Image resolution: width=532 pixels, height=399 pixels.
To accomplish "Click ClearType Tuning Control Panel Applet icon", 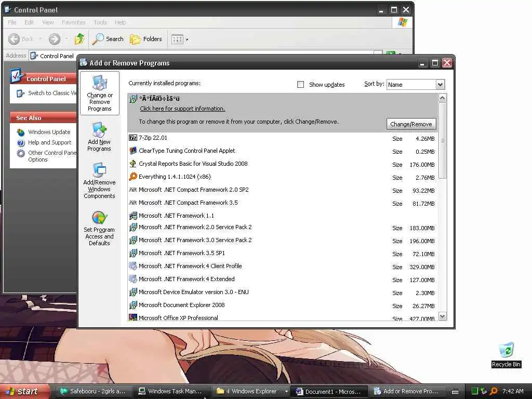I will [133, 151].
